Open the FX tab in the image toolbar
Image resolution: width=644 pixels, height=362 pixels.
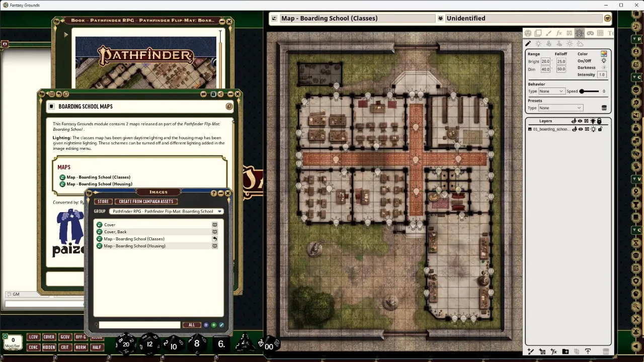tap(559, 33)
